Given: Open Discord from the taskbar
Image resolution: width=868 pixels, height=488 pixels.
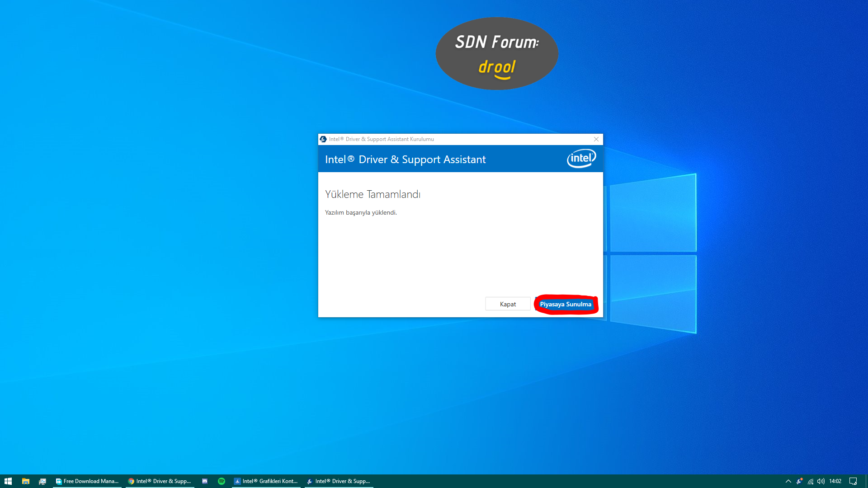Looking at the screenshot, I should (x=205, y=481).
